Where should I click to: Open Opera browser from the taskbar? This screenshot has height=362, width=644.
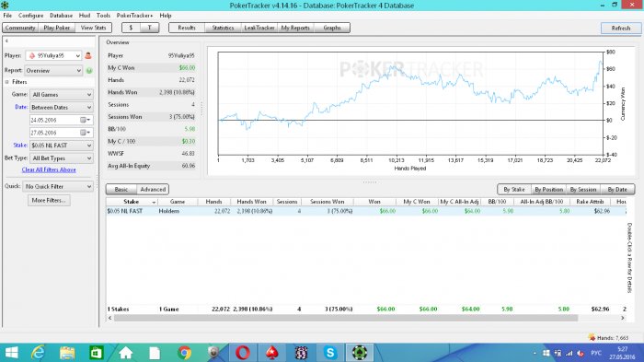point(243,353)
